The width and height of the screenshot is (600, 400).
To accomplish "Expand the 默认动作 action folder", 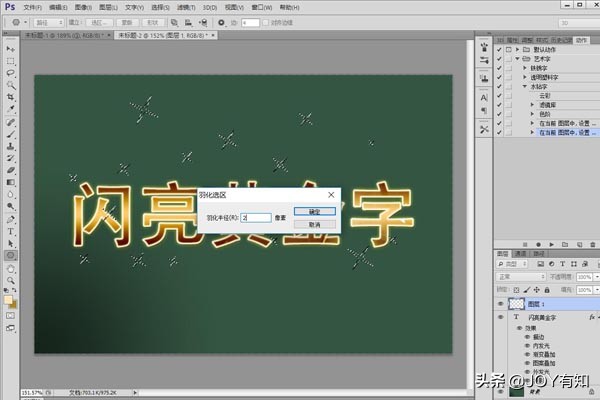I will [517, 50].
